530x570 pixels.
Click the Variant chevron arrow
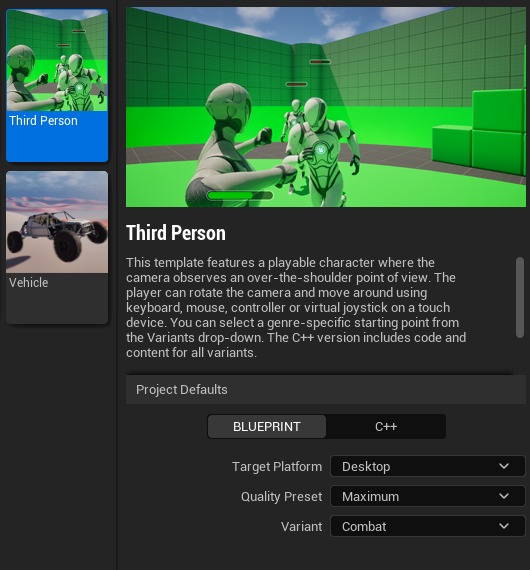point(504,526)
